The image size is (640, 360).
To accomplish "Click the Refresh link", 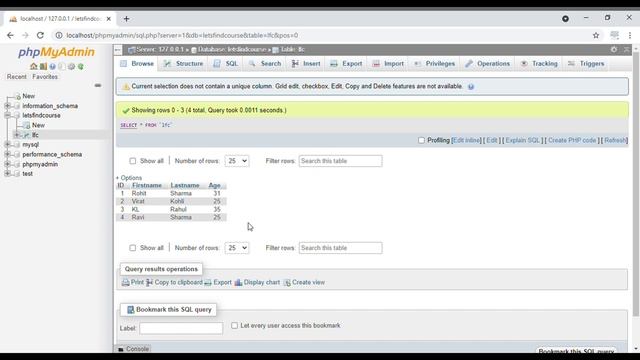I will coord(615,140).
